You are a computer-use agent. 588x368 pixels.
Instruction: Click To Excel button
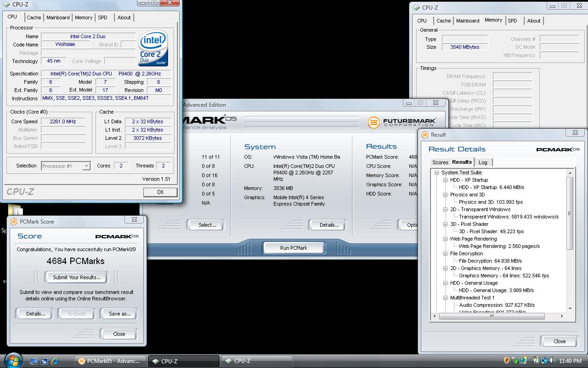pyautogui.click(x=77, y=314)
